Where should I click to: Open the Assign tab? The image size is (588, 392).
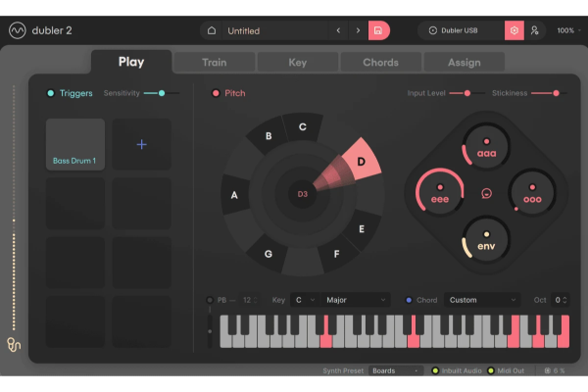click(464, 63)
